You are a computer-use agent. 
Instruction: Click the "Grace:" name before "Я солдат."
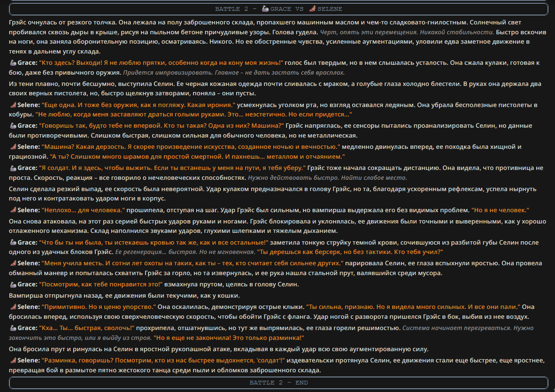pos(27,168)
